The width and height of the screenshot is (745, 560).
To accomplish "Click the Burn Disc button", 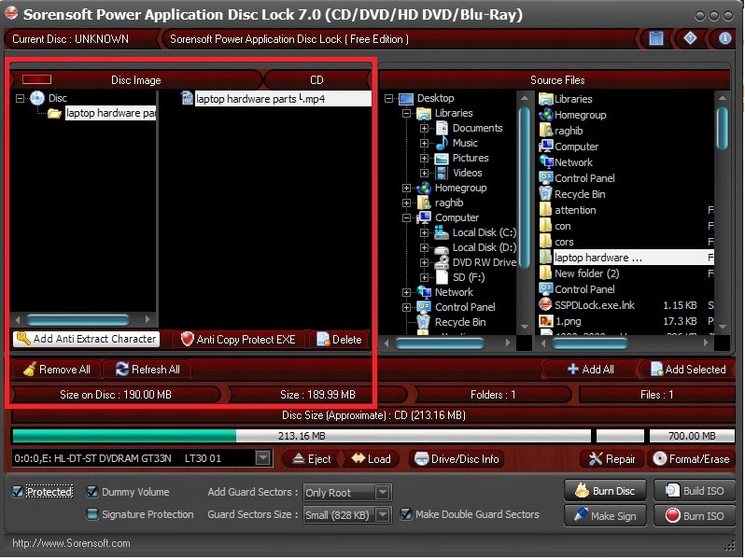I will 605,491.
